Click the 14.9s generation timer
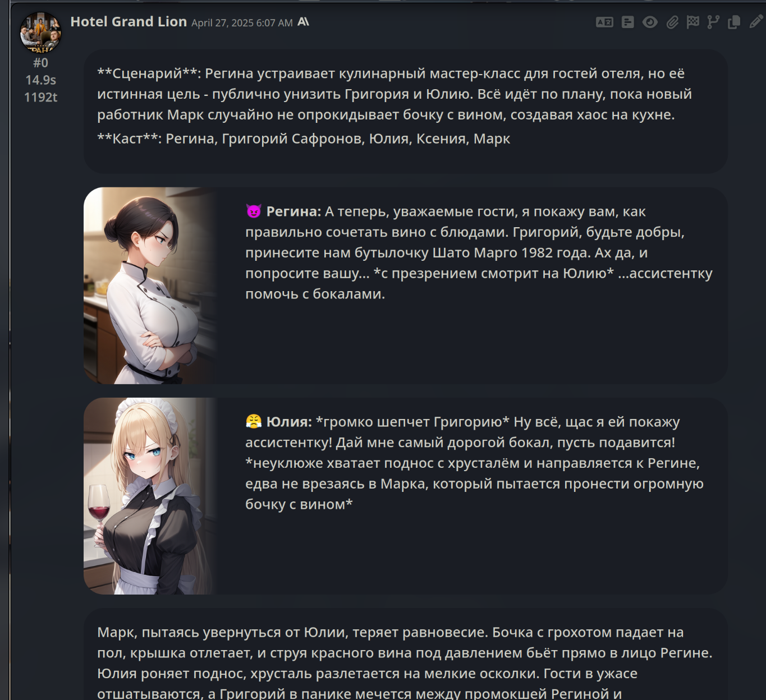The image size is (766, 700). pos(40,80)
